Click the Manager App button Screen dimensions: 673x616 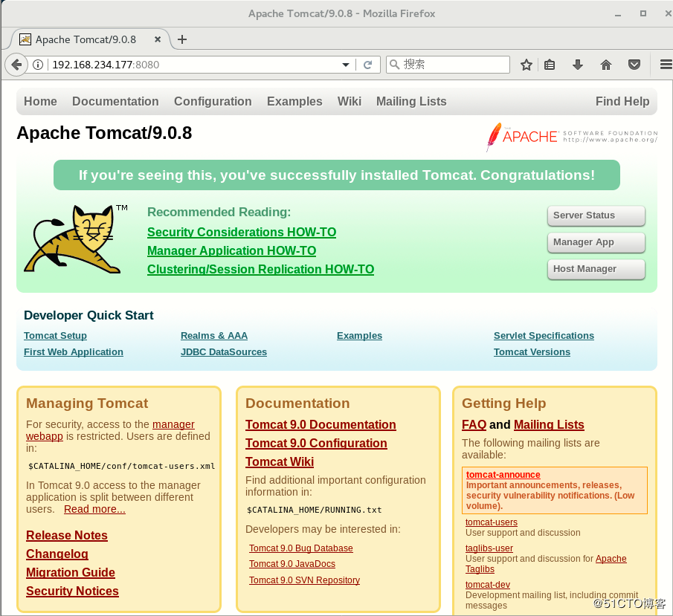coord(596,242)
